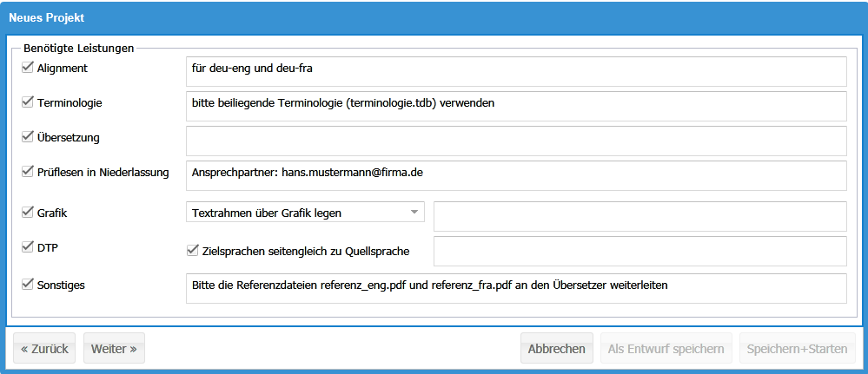The width and height of the screenshot is (868, 374).
Task: Select the Textrahmen über Grafik legen combo box
Action: pyautogui.click(x=305, y=212)
